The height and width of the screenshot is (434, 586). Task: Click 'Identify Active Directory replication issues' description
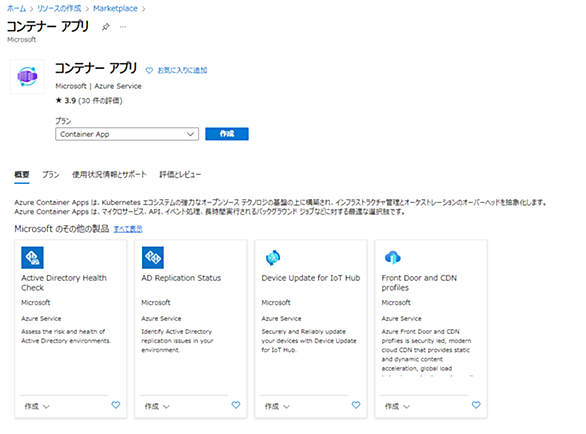(x=177, y=341)
